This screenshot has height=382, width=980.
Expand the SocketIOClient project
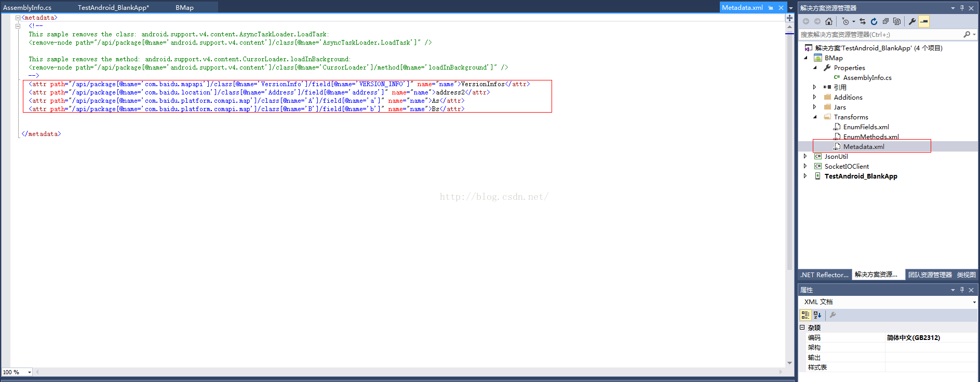[806, 166]
